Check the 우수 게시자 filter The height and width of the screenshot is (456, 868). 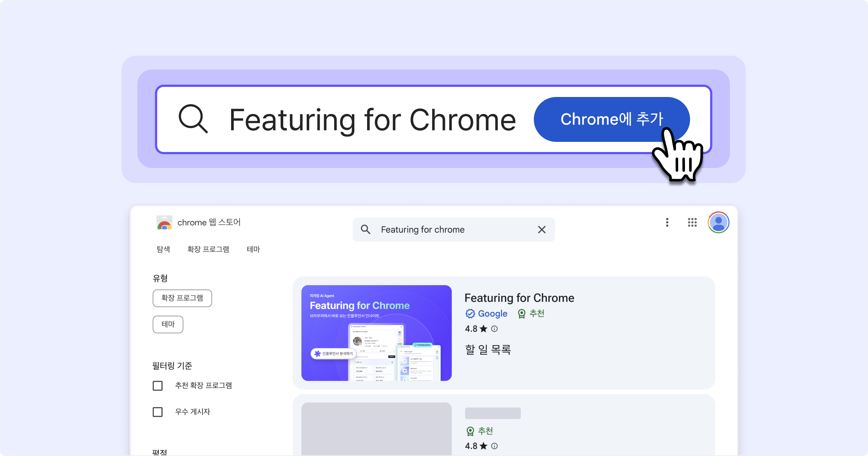tap(158, 412)
